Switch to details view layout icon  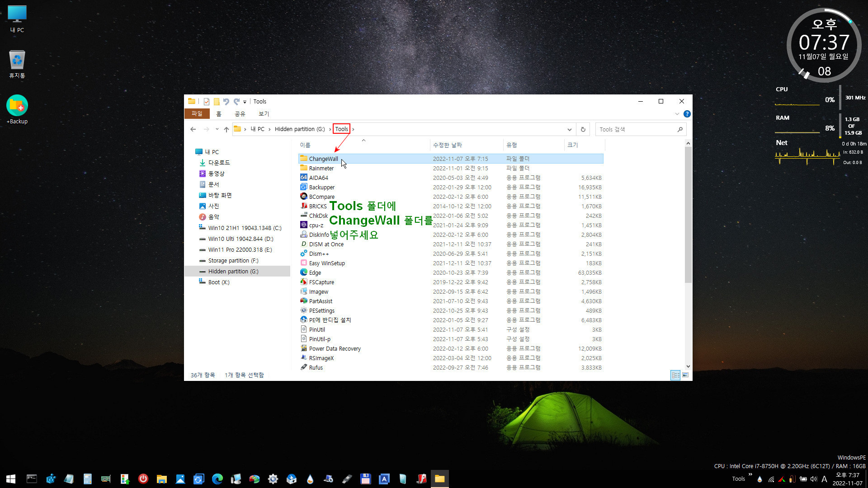tap(675, 375)
